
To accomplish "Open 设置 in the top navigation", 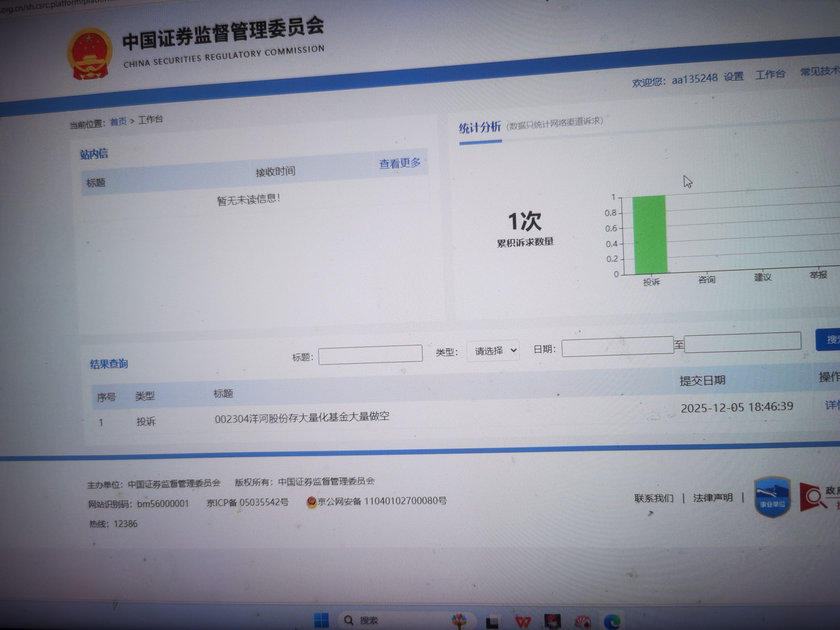I will coord(733,76).
